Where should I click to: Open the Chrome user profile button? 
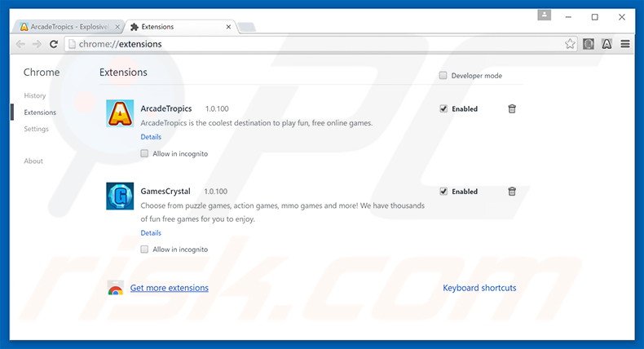[x=545, y=15]
